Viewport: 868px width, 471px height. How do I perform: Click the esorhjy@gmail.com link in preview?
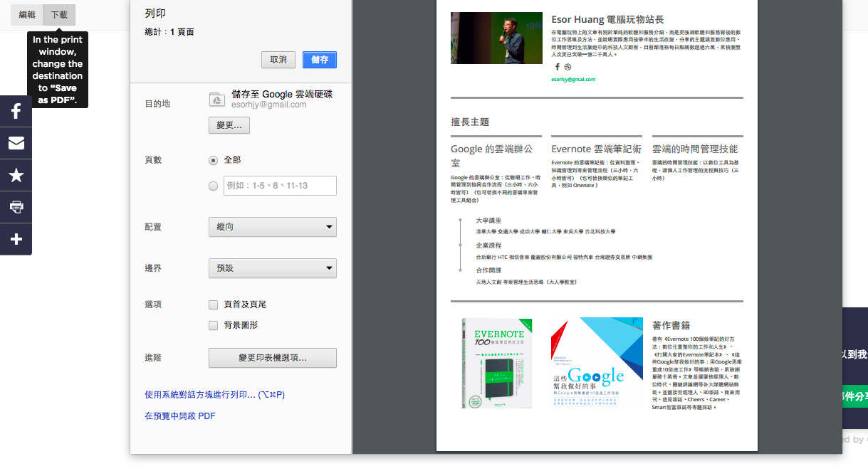pos(573,80)
